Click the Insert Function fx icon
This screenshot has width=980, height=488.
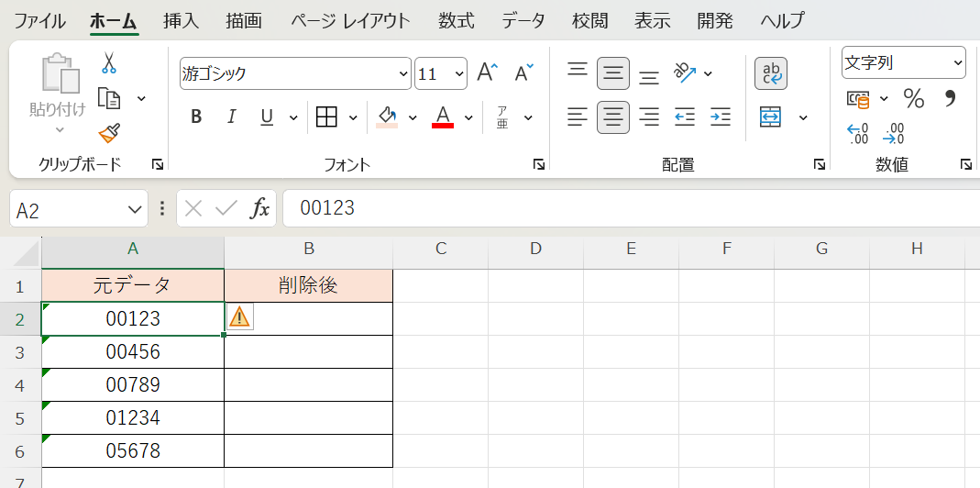(260, 209)
